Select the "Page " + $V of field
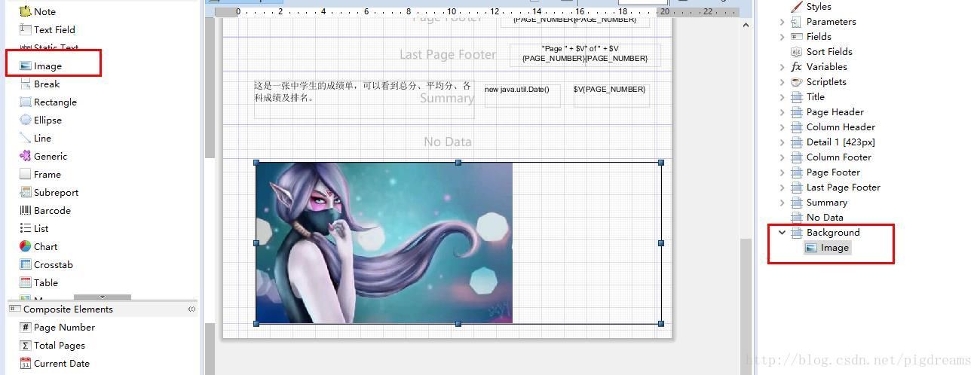Image resolution: width=980 pixels, height=375 pixels. 585,54
